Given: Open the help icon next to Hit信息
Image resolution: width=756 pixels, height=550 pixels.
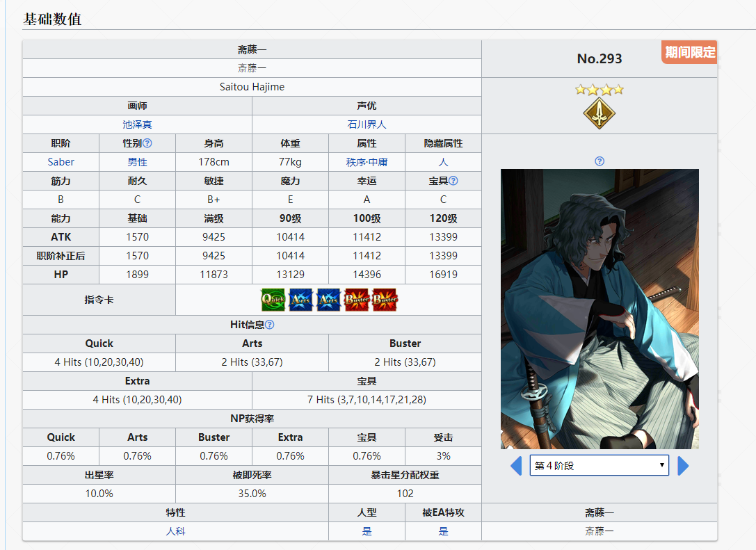Looking at the screenshot, I should pyautogui.click(x=270, y=325).
